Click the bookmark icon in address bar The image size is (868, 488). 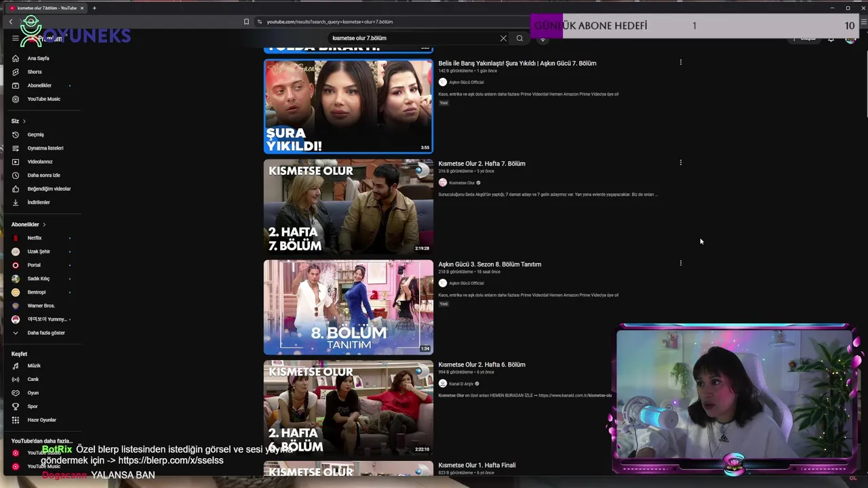point(246,22)
